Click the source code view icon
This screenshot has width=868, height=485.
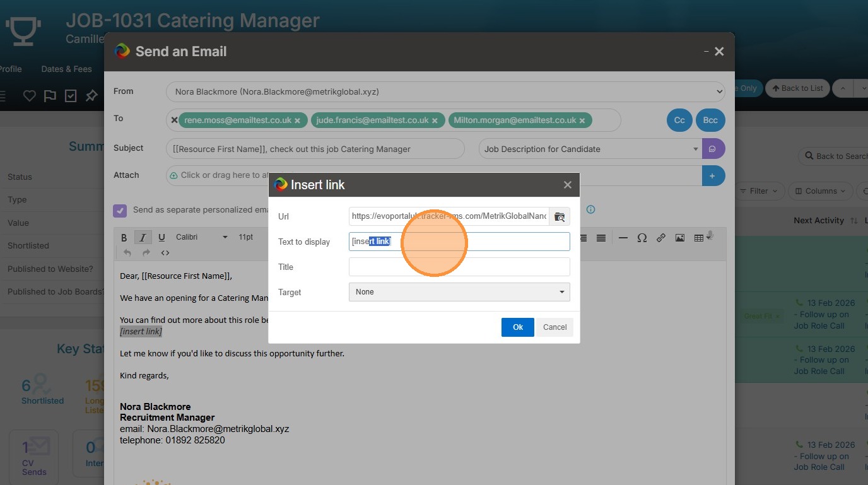165,253
